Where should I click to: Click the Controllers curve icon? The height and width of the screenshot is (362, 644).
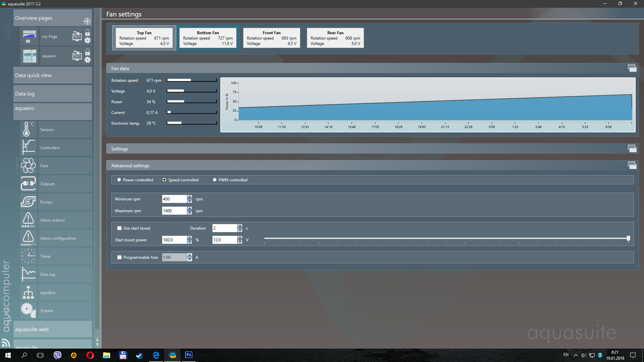[28, 147]
